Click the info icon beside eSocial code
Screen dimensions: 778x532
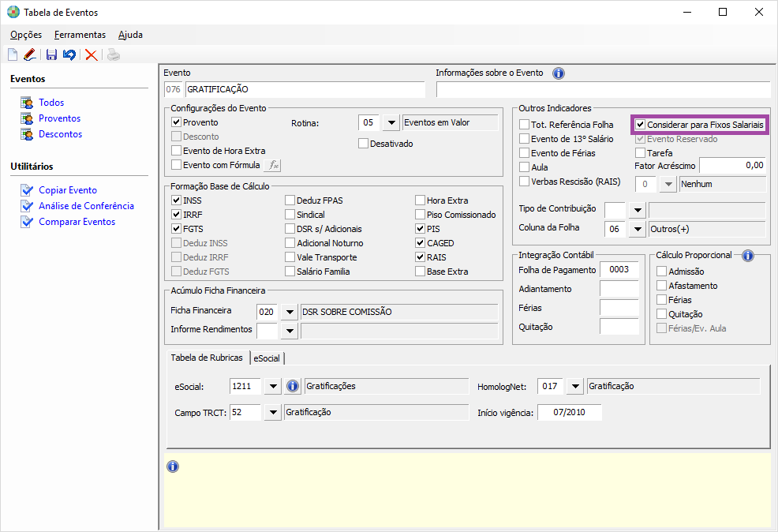(293, 386)
